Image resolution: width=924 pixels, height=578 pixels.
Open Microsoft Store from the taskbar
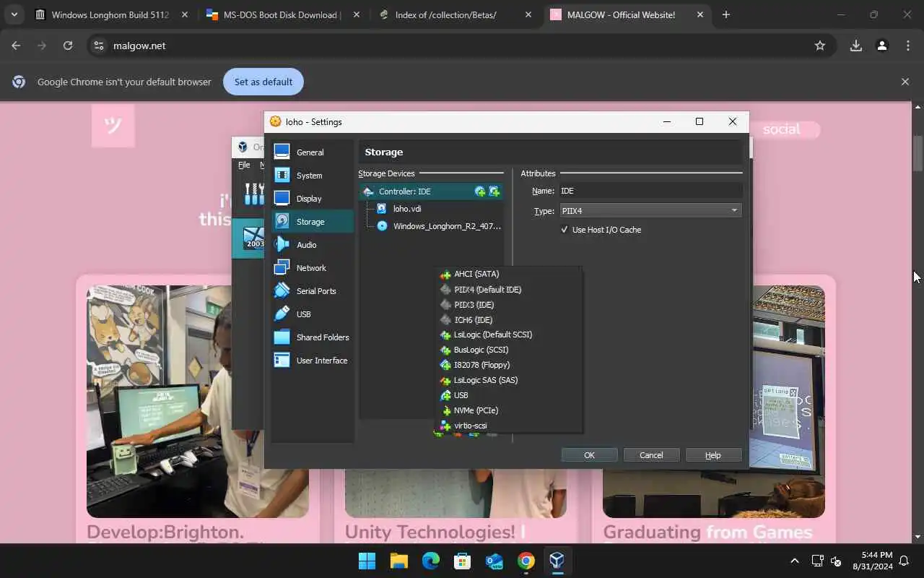pyautogui.click(x=463, y=561)
